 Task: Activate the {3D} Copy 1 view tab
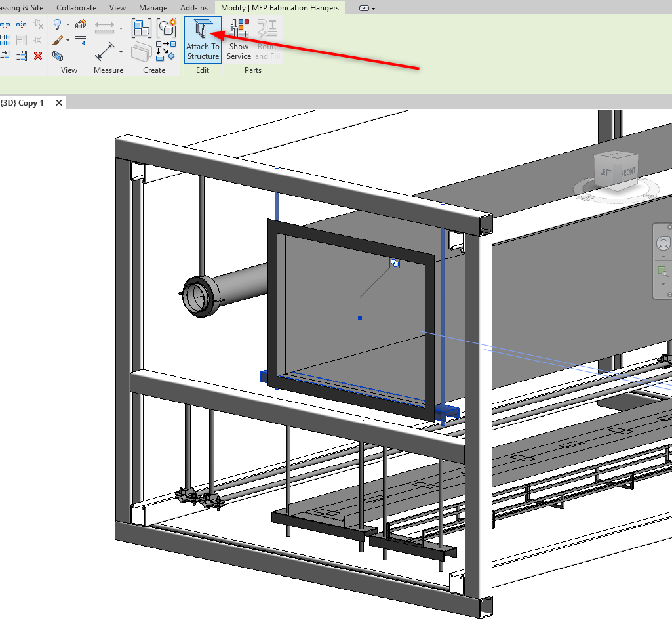point(22,103)
